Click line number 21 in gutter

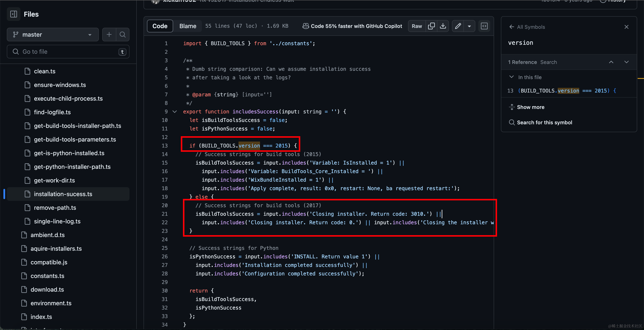[x=164, y=214]
